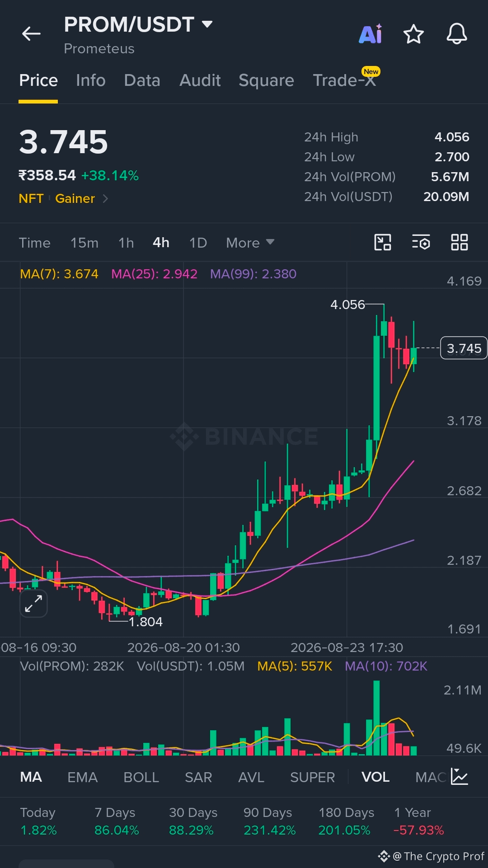Tap the 24h Low value 2.700
The width and height of the screenshot is (488, 868).
click(452, 157)
